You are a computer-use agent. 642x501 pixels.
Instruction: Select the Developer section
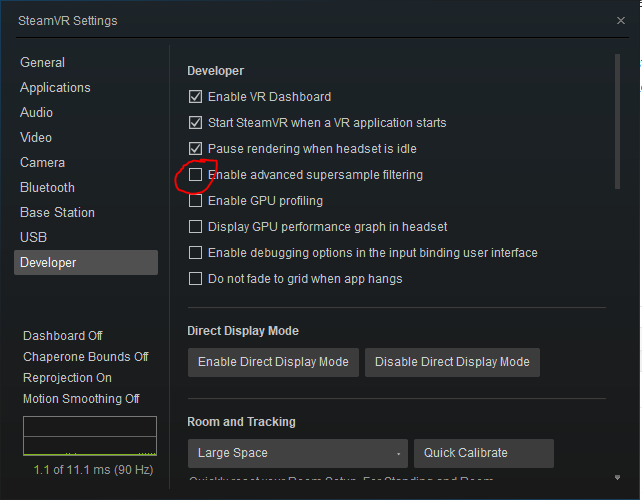pos(86,262)
